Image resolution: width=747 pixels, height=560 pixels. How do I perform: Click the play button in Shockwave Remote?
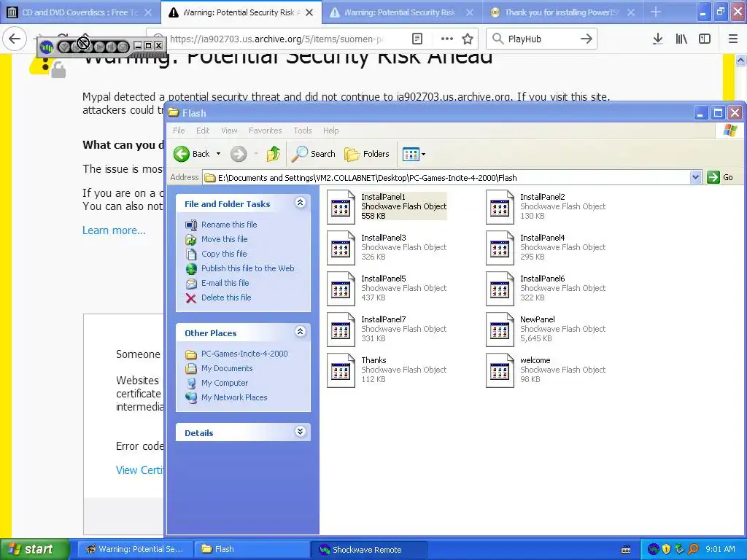99,47
